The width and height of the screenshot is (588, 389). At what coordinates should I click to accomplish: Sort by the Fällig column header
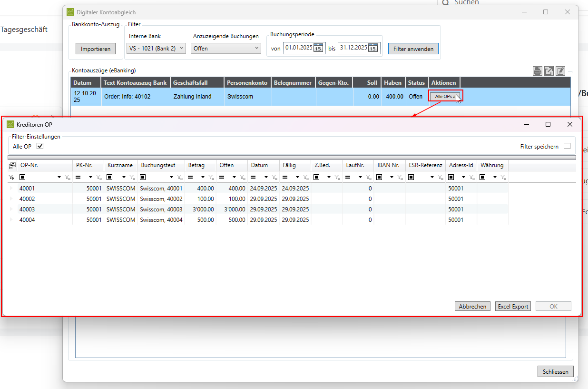(294, 165)
